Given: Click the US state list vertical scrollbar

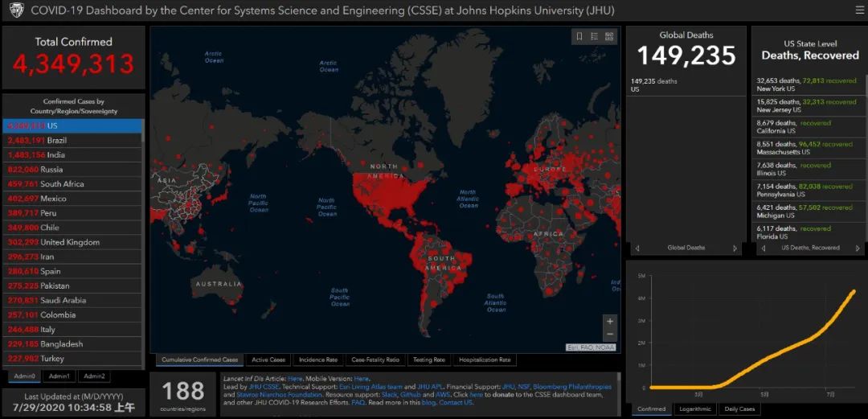Looking at the screenshot, I should (x=865, y=158).
